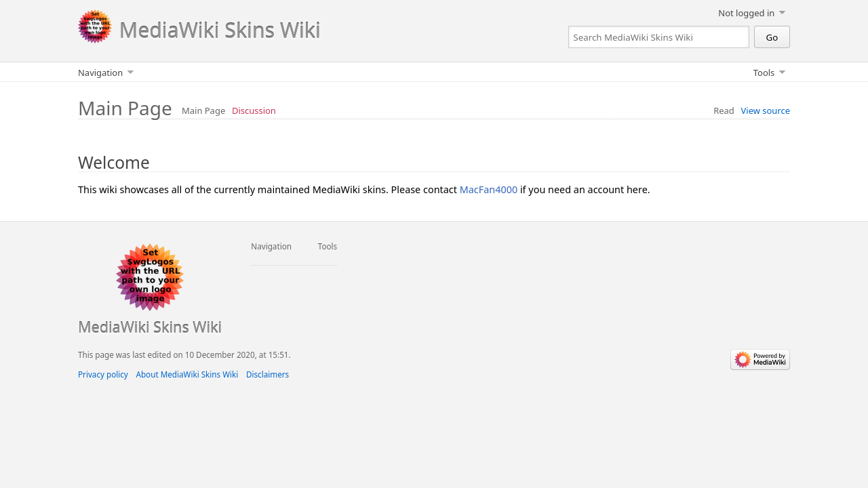This screenshot has height=488, width=868.
Task: Focus the Search MediaWiki Skins Wiki field
Action: click(x=658, y=37)
